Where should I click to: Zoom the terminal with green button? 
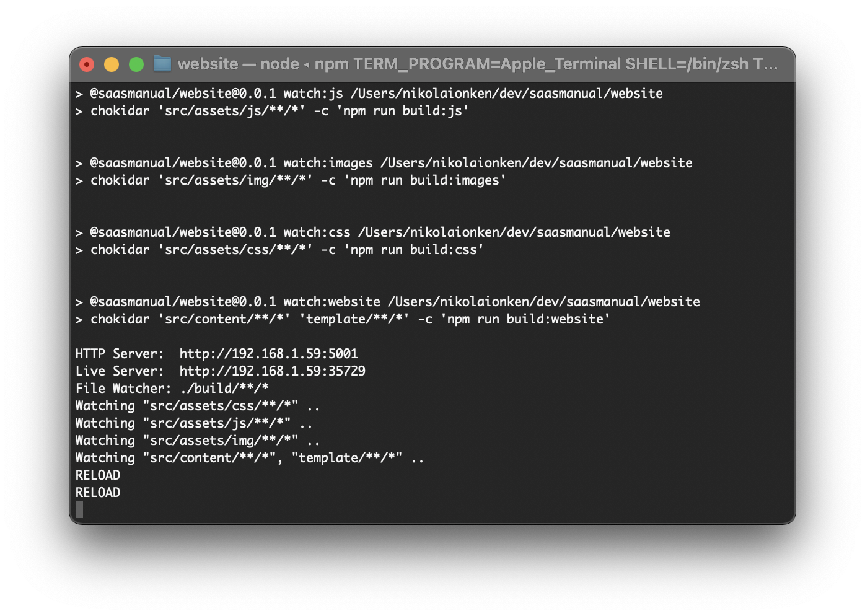pos(136,64)
